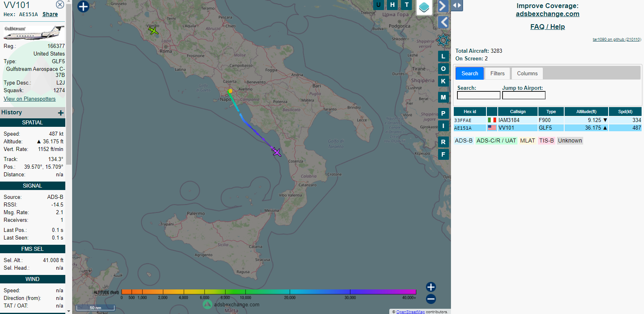
Task: Click the R map button
Action: click(443, 142)
